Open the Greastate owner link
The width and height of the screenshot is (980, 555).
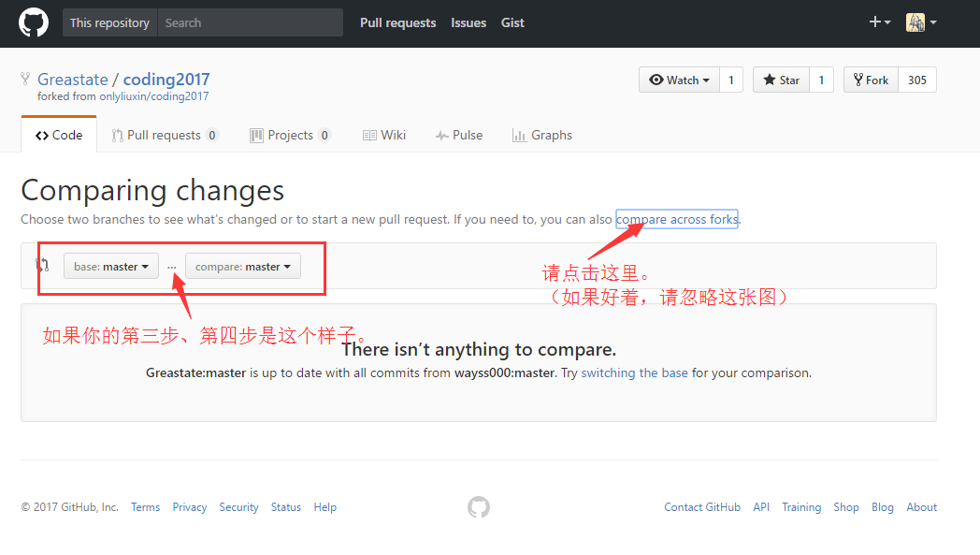point(73,80)
